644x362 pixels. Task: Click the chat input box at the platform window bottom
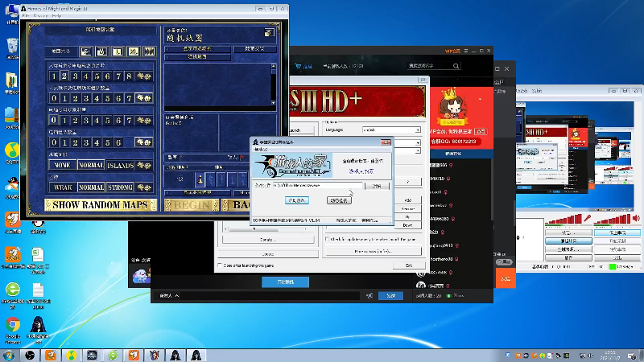tap(270, 295)
